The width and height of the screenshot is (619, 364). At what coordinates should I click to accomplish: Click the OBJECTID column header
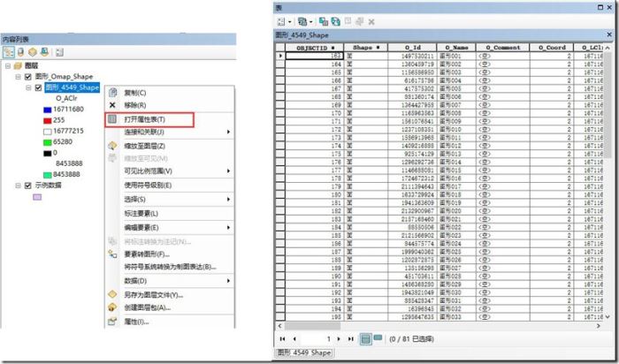[314, 48]
